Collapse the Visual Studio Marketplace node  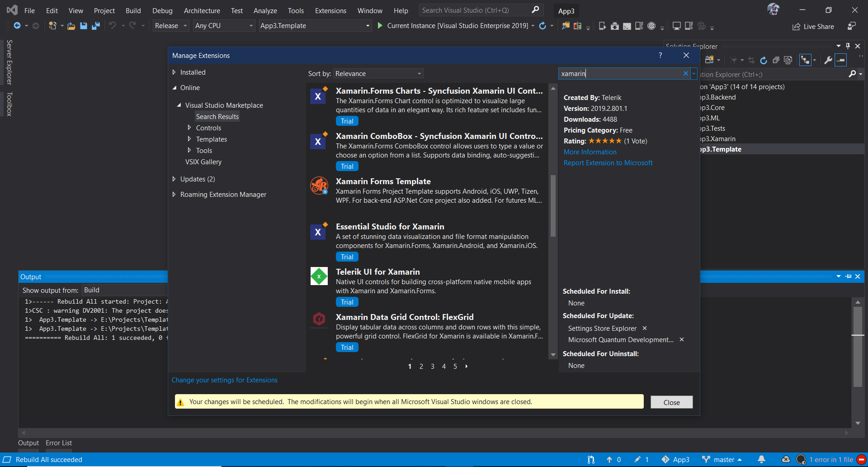(x=179, y=105)
